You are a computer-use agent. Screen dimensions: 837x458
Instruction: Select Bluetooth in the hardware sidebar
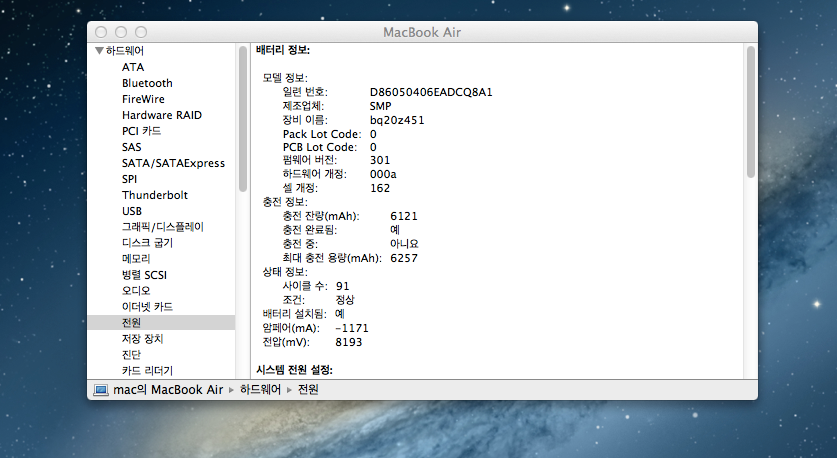147,83
